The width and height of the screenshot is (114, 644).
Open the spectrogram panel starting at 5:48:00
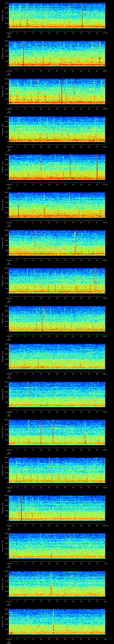point(57,91)
